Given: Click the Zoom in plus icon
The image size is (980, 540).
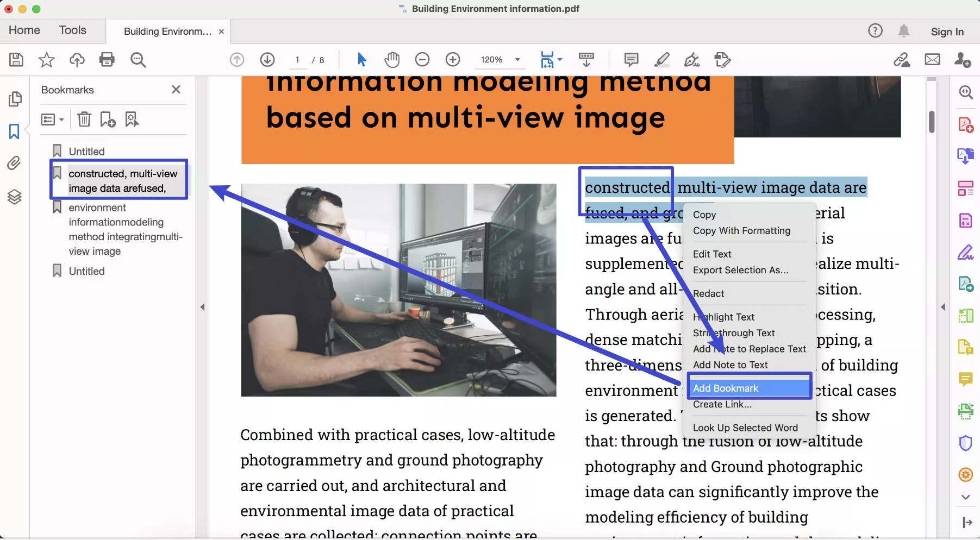Looking at the screenshot, I should point(453,60).
